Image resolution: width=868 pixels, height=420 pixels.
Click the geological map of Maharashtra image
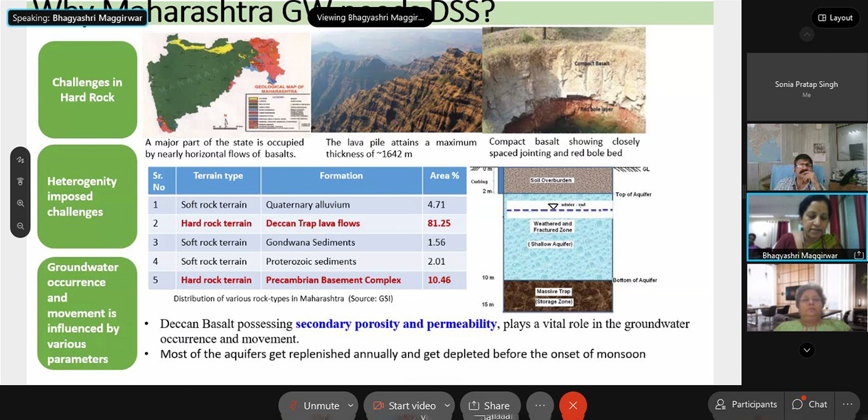point(226,82)
